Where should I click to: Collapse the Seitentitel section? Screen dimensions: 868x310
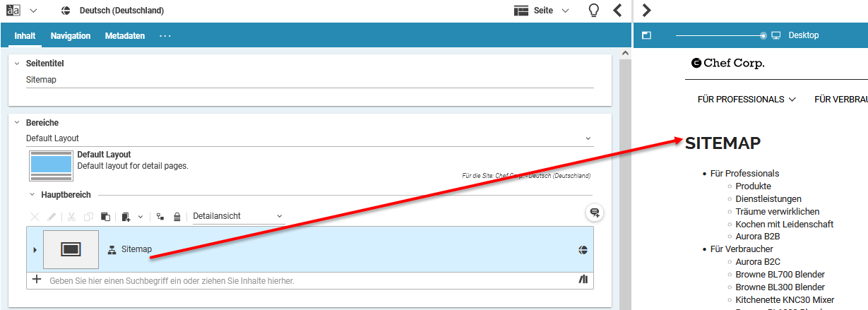[18, 64]
